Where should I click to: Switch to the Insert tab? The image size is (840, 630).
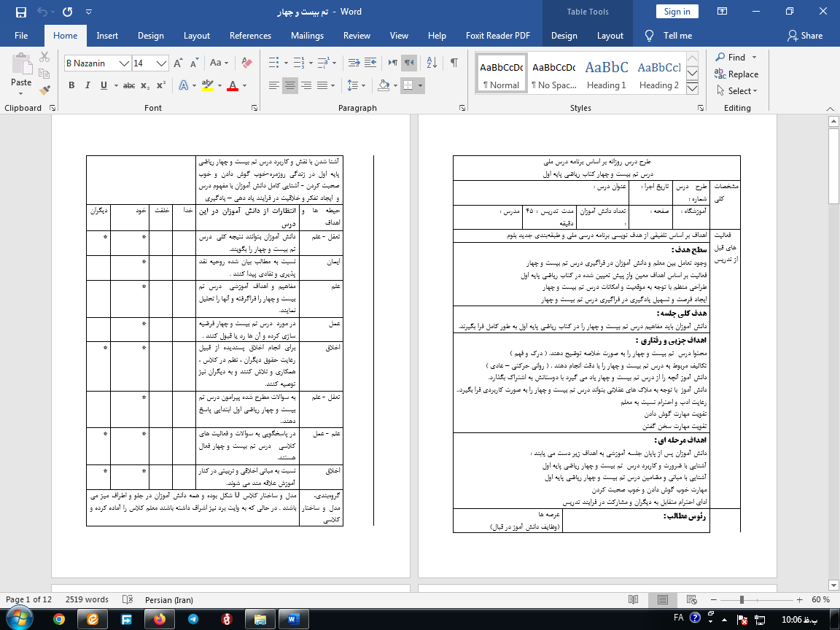tap(107, 36)
